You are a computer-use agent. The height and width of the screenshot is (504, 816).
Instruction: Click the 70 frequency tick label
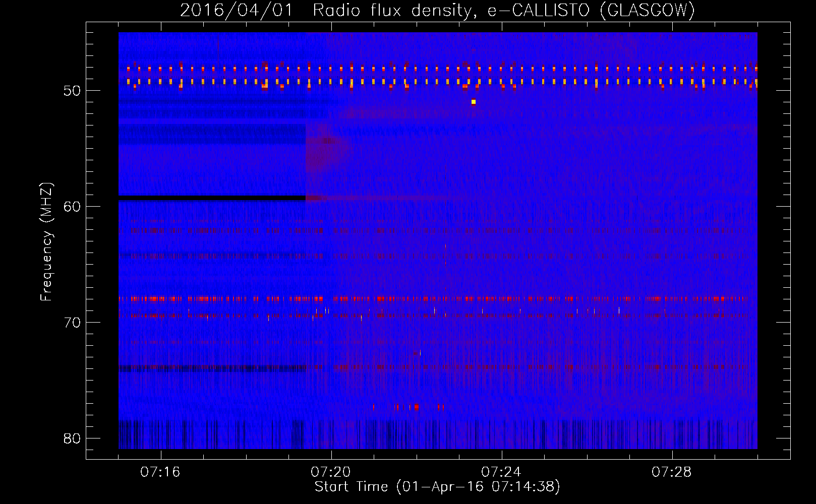(x=72, y=323)
